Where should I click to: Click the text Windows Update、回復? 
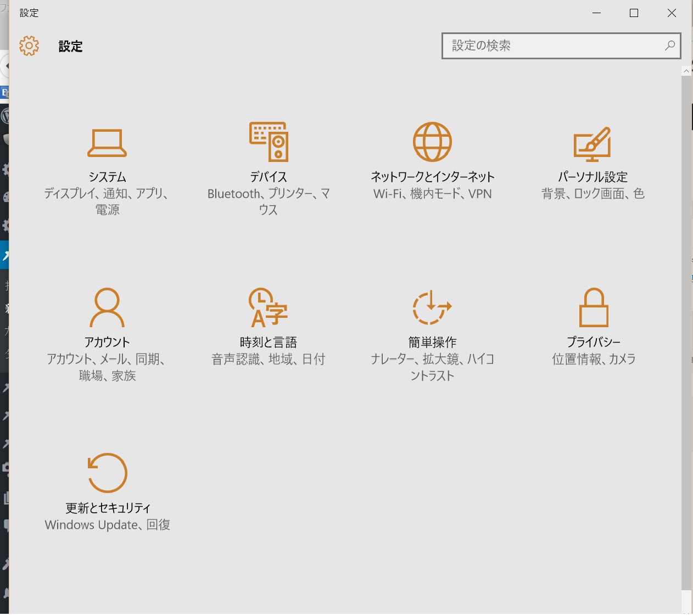coord(108,525)
